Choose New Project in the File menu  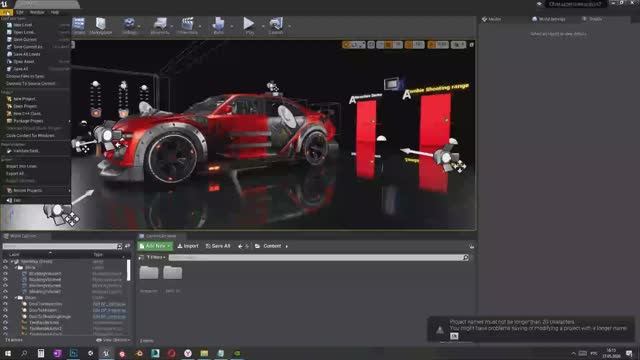click(x=36, y=99)
